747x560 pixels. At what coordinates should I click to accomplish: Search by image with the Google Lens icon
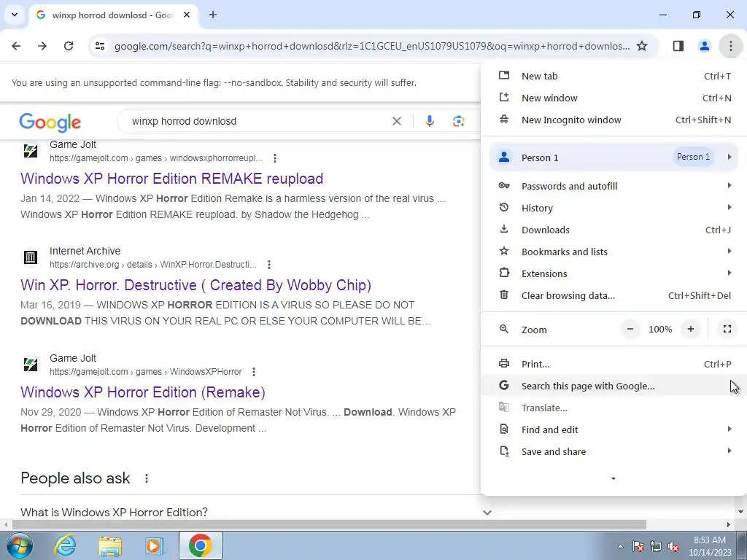(x=458, y=122)
